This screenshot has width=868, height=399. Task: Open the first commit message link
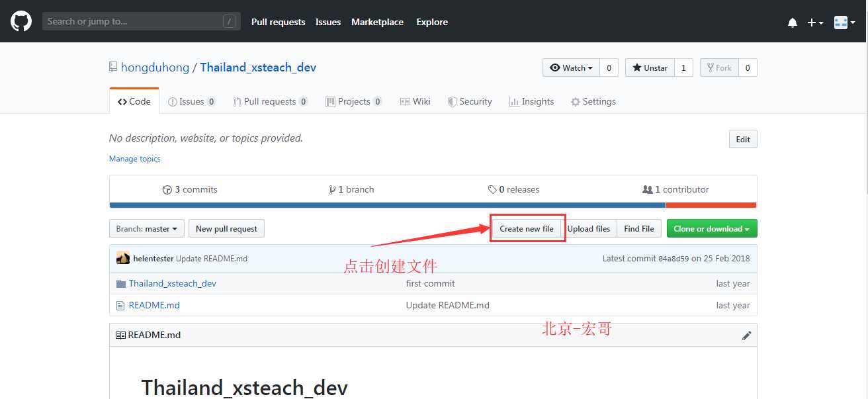click(x=431, y=284)
